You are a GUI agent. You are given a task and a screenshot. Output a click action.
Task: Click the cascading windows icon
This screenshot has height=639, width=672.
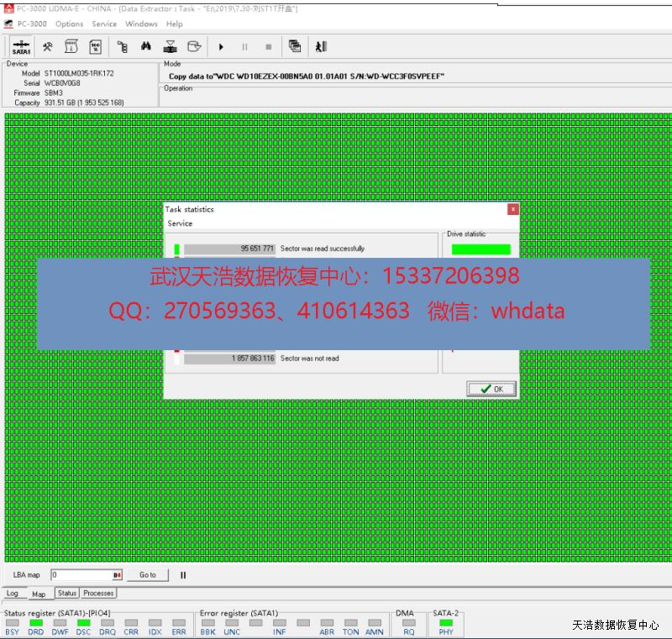(x=295, y=47)
